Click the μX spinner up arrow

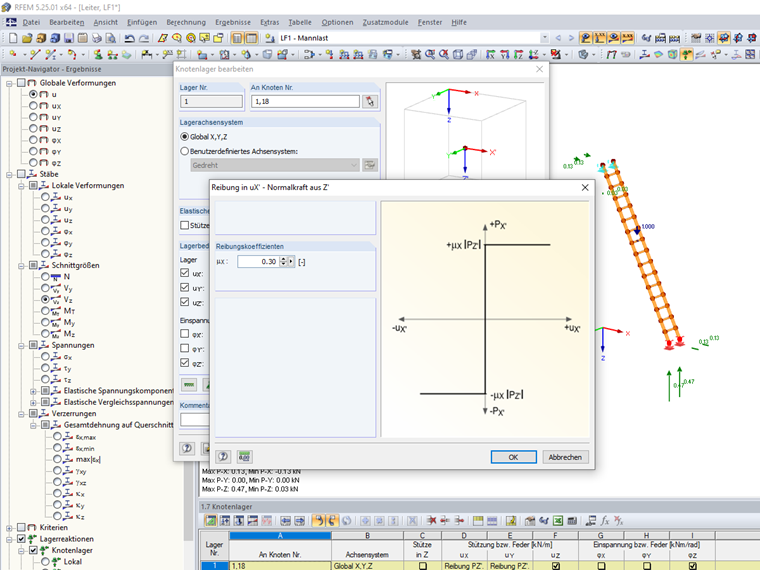pos(283,259)
